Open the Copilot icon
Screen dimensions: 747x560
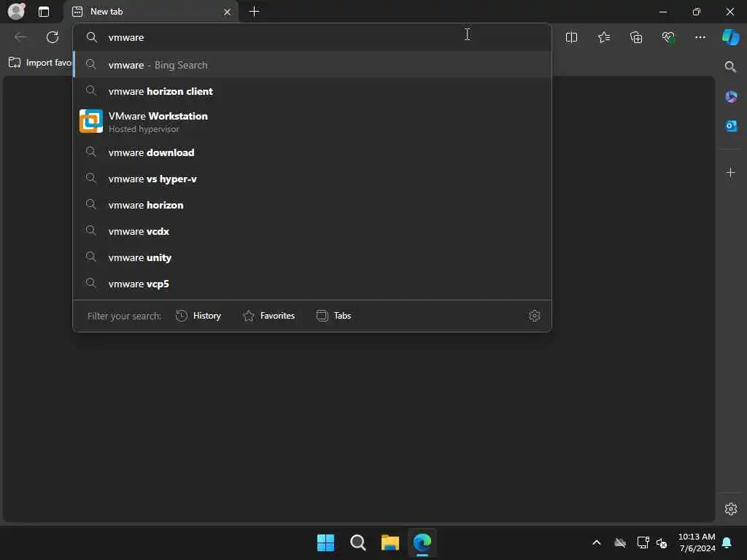point(730,37)
